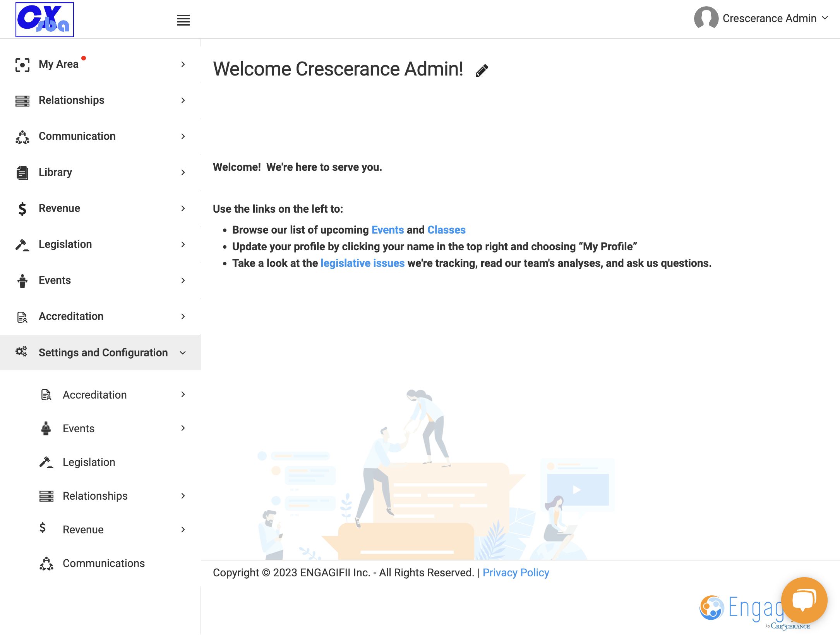Click the My Area target icon
Image resolution: width=840 pixels, height=636 pixels.
pos(22,64)
